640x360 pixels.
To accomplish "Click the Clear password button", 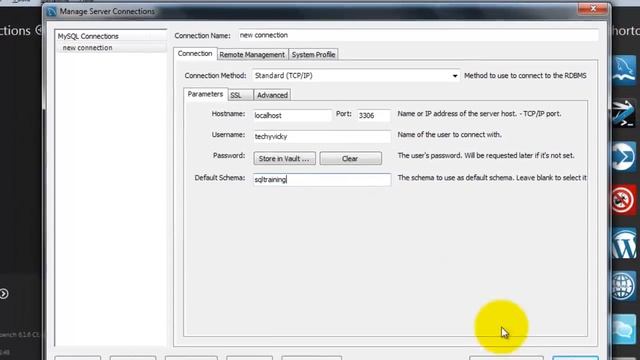I will 351,158.
